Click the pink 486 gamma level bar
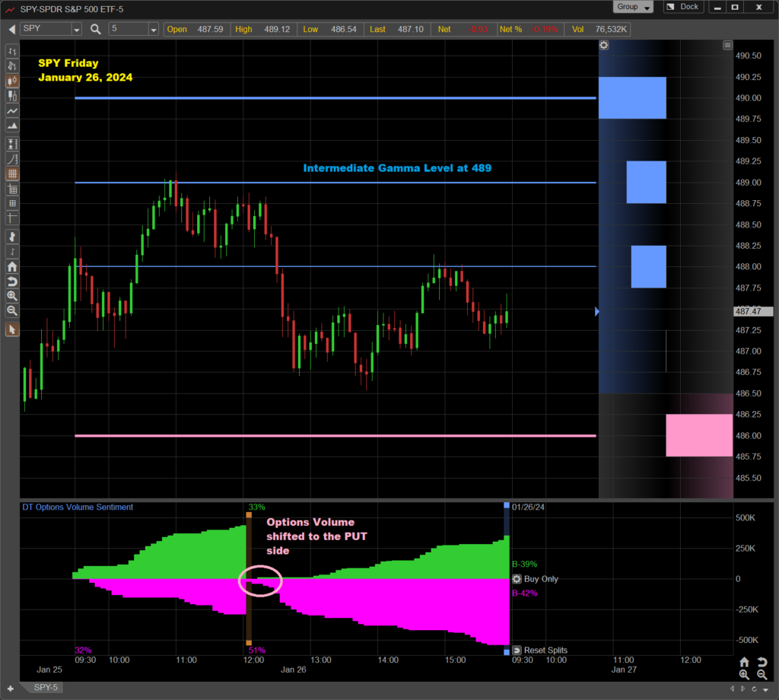 pyautogui.click(x=698, y=435)
